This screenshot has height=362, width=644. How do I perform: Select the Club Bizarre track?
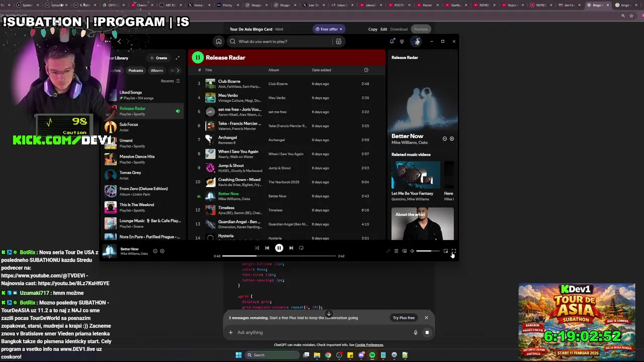click(286, 83)
